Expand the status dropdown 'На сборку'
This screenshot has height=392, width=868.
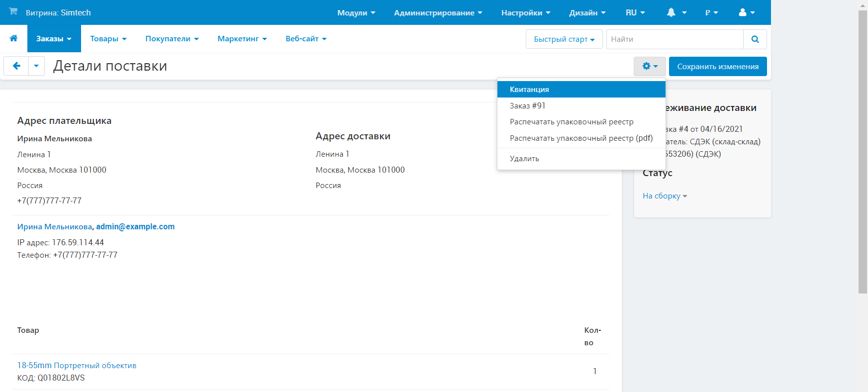pyautogui.click(x=665, y=196)
